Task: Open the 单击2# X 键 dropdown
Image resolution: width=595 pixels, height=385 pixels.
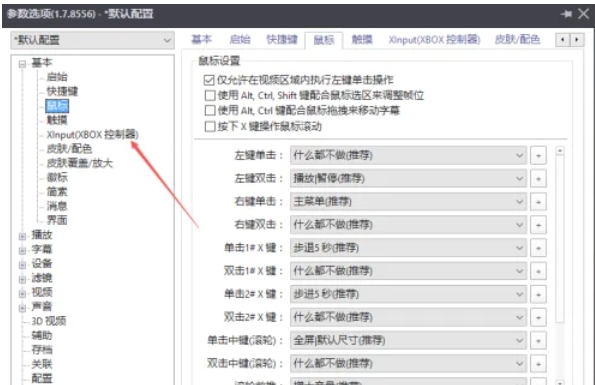Action: (408, 294)
